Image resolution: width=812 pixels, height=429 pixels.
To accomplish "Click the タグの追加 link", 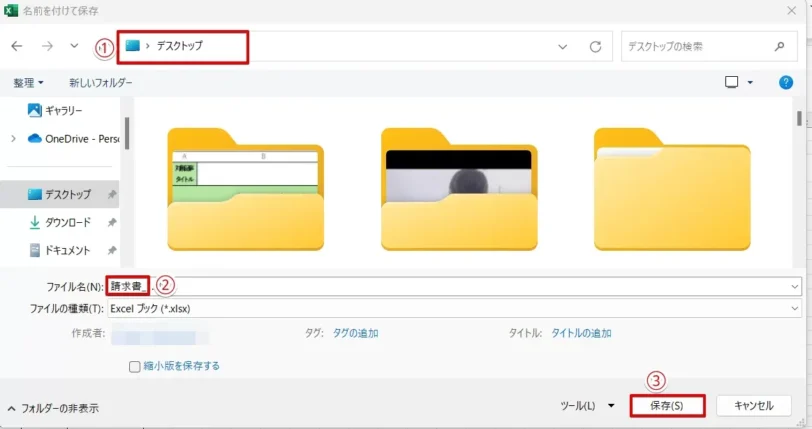I will pyautogui.click(x=355, y=333).
